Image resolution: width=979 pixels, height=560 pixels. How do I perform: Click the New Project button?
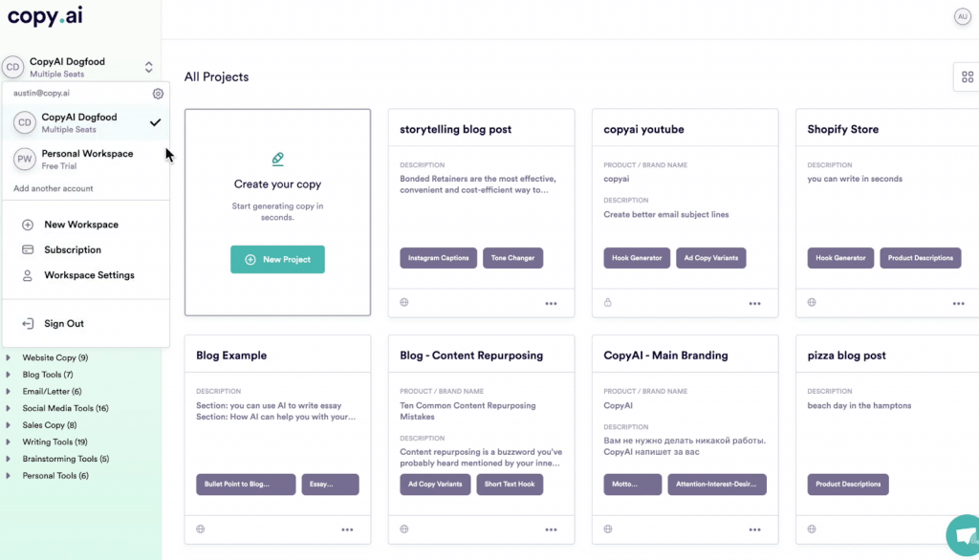tap(277, 259)
